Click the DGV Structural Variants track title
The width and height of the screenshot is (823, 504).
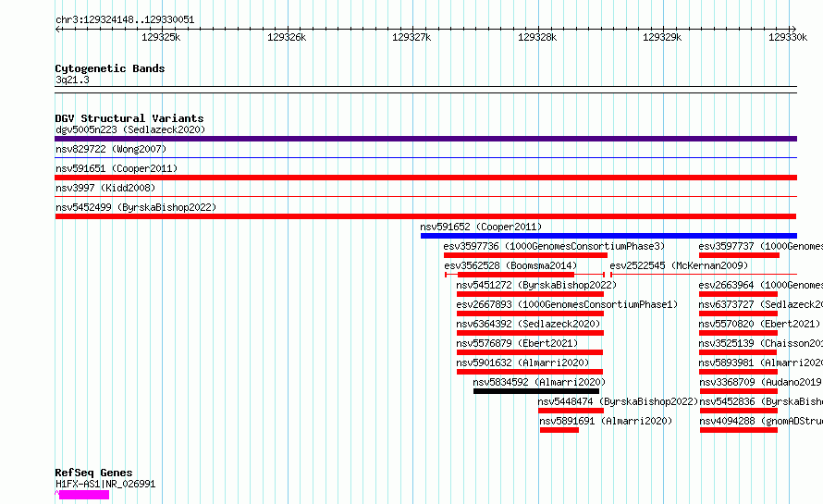coord(129,118)
